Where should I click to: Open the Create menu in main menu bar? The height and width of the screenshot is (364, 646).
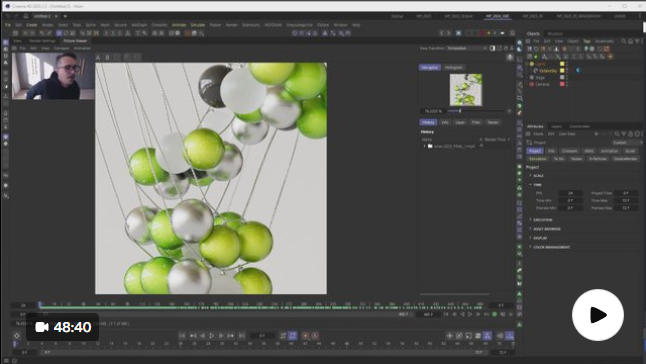click(x=31, y=25)
